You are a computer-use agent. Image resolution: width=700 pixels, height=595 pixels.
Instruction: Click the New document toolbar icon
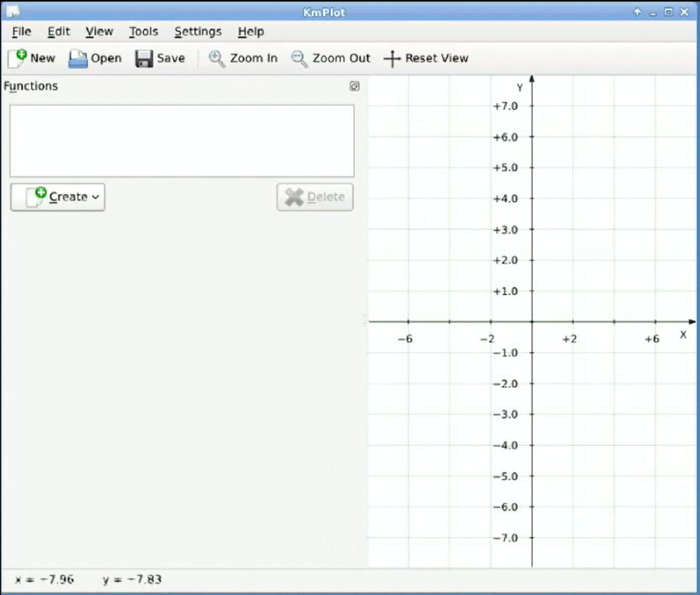click(18, 58)
